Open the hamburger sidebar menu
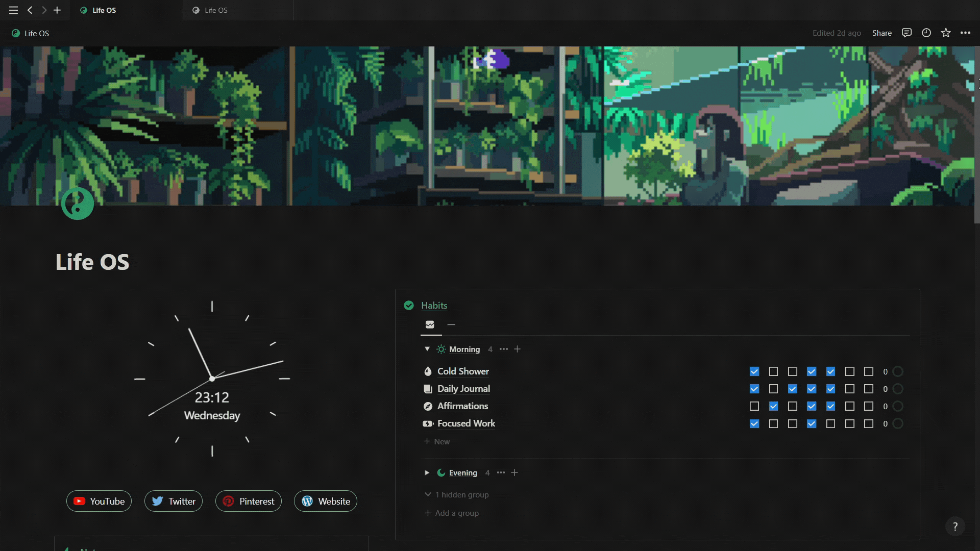980x551 pixels. (x=14, y=10)
